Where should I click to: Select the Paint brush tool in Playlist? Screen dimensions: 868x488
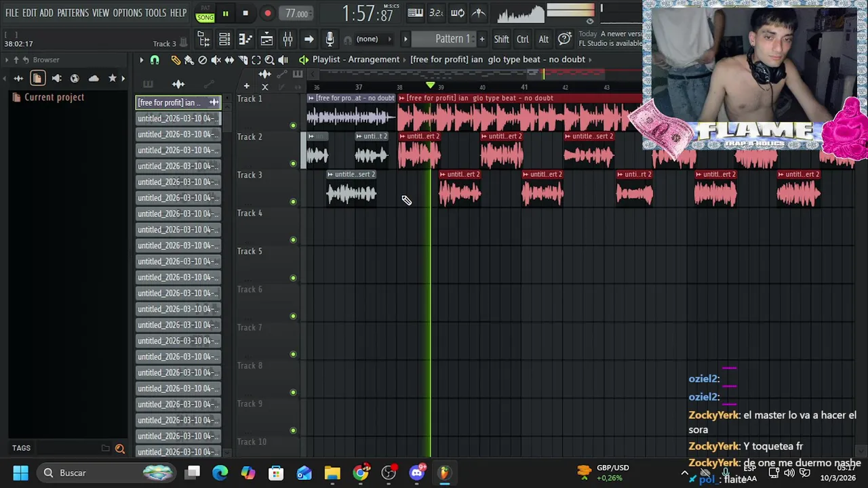tap(189, 60)
